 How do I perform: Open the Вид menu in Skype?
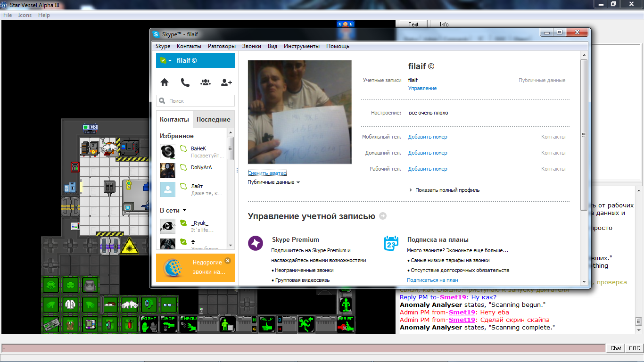click(272, 46)
